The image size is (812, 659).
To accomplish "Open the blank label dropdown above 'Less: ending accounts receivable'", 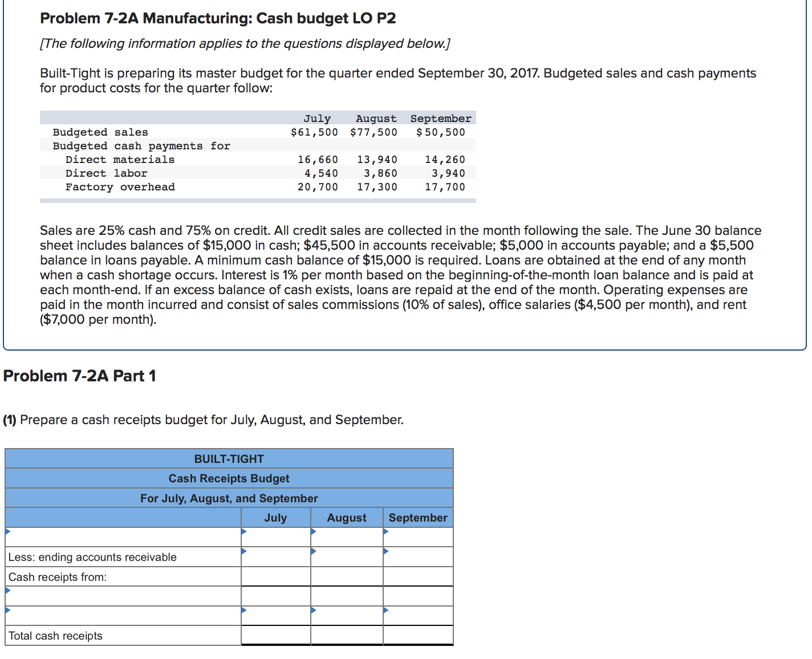I will [123, 537].
